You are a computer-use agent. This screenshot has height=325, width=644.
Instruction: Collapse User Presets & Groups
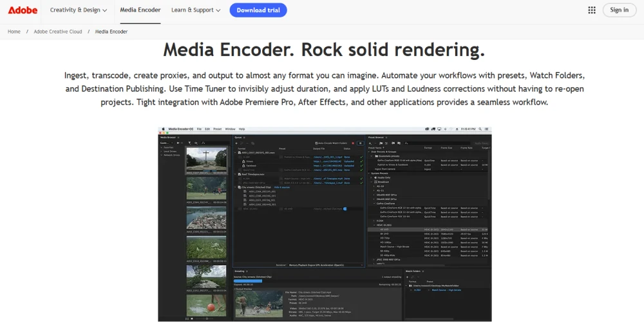(368, 152)
